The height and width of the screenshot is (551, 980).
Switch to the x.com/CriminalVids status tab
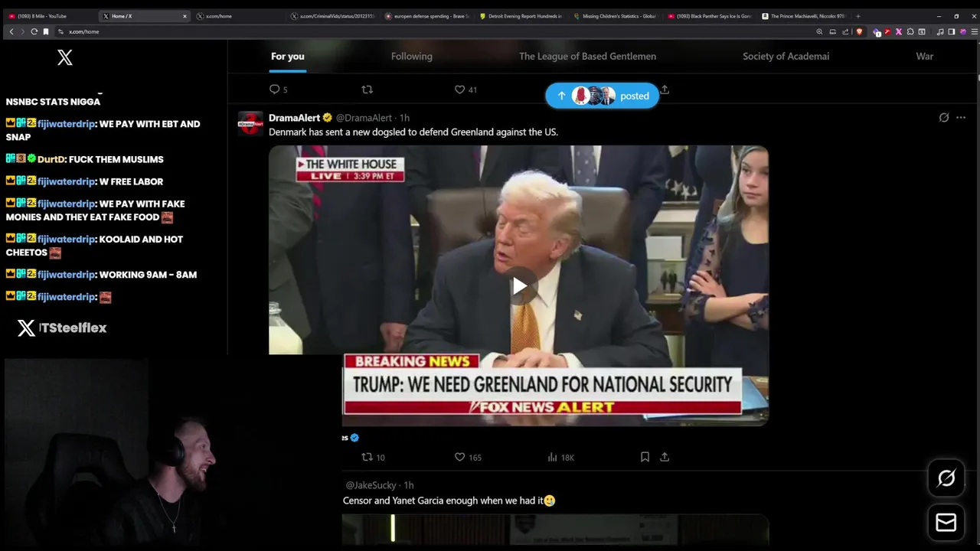(x=333, y=16)
